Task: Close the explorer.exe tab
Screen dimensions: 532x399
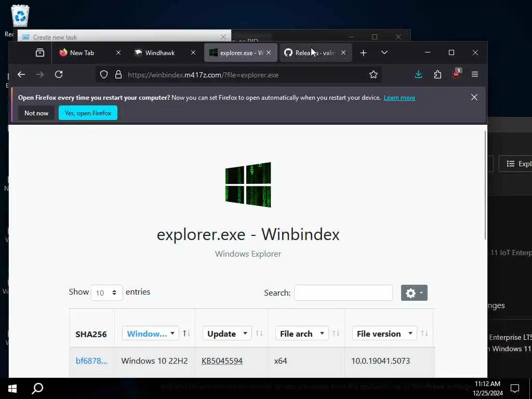Action: [269, 52]
